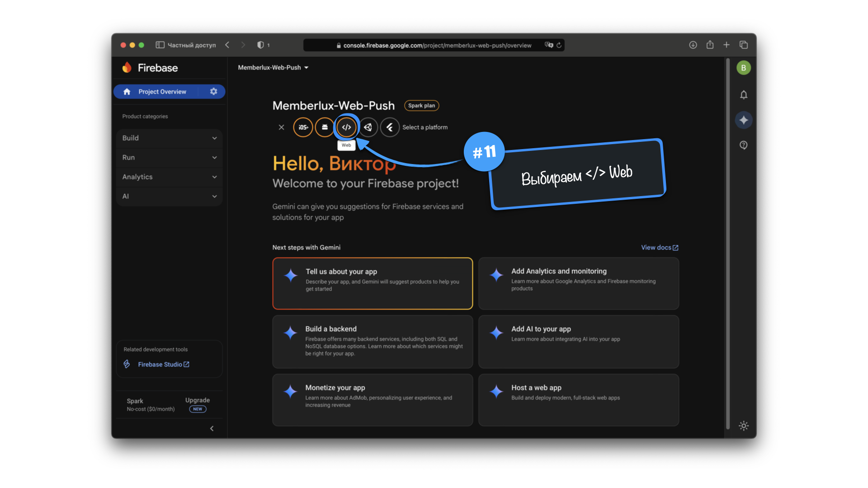This screenshot has height=488, width=868.
Task: Collapse the Firebase navigation sidebar
Action: [x=212, y=428]
